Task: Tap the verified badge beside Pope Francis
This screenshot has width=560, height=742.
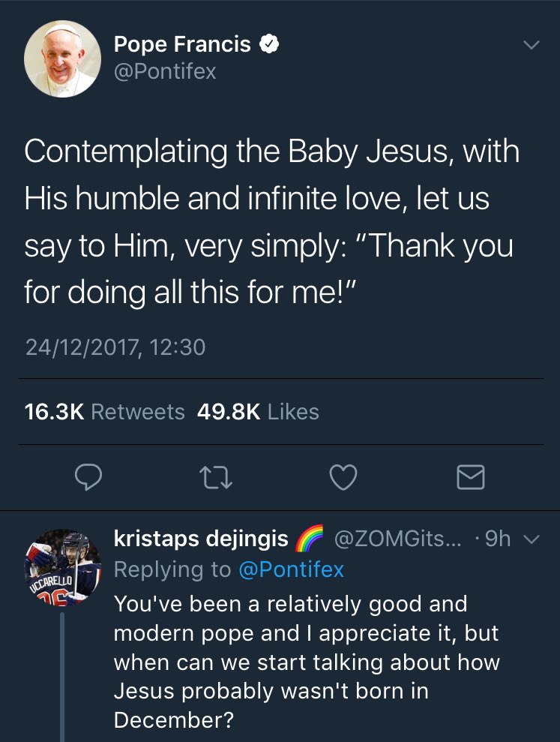Action: 269,45
